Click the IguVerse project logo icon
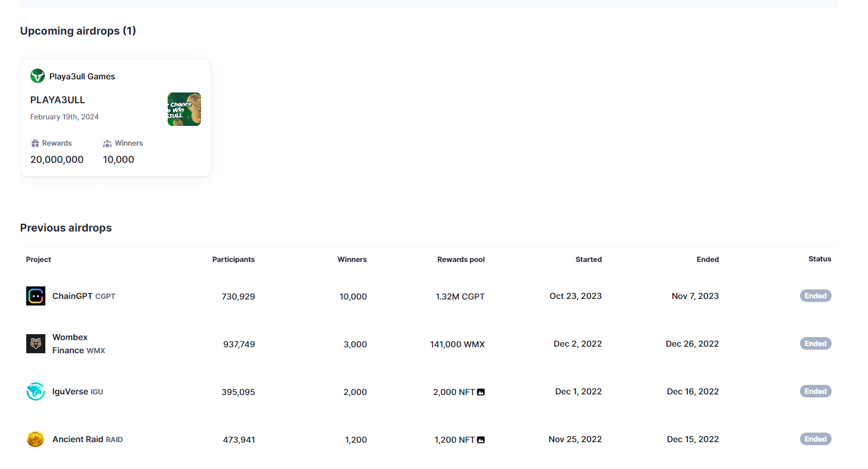Viewport: 868px width, 469px height. (36, 391)
